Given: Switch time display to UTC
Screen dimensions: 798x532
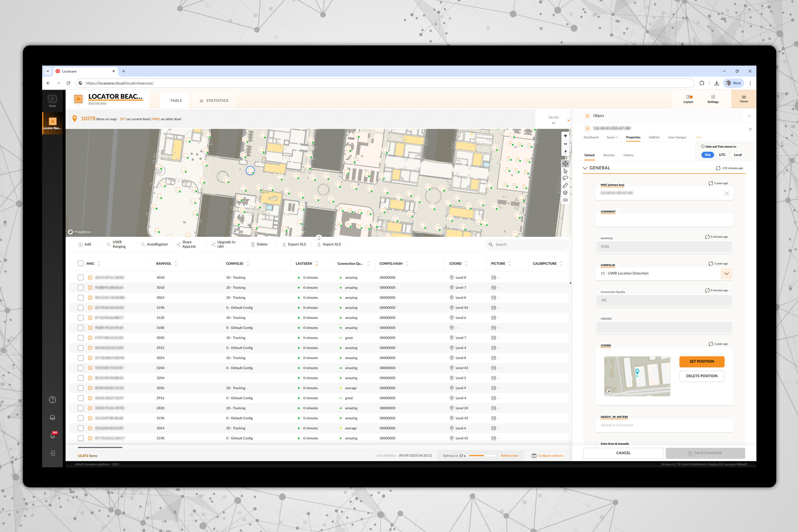Looking at the screenshot, I should pyautogui.click(x=722, y=155).
